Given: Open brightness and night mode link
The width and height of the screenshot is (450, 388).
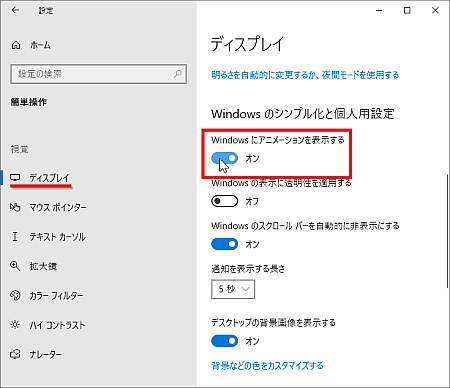Looking at the screenshot, I should (305, 75).
